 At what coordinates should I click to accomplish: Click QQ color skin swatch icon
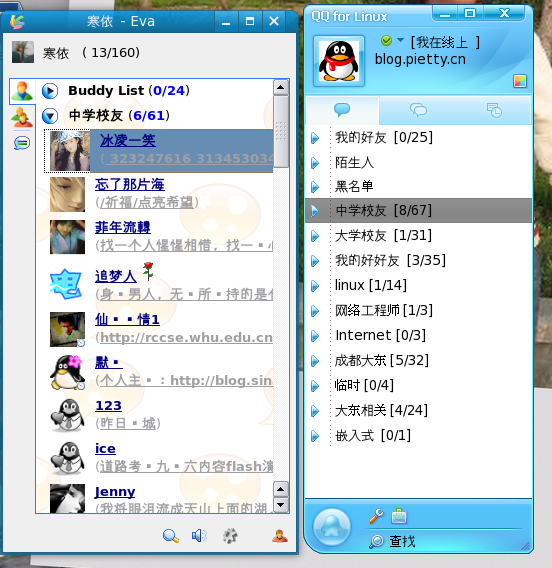click(520, 81)
